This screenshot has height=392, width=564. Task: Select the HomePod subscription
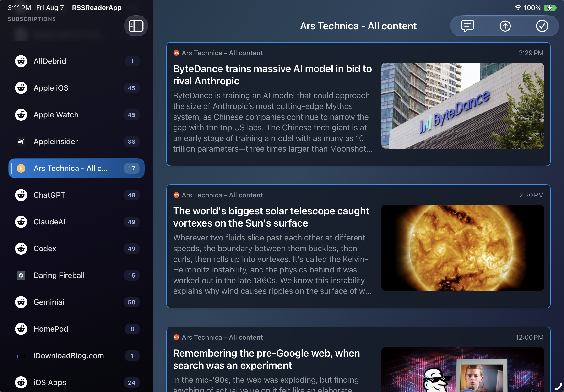[x=76, y=329]
